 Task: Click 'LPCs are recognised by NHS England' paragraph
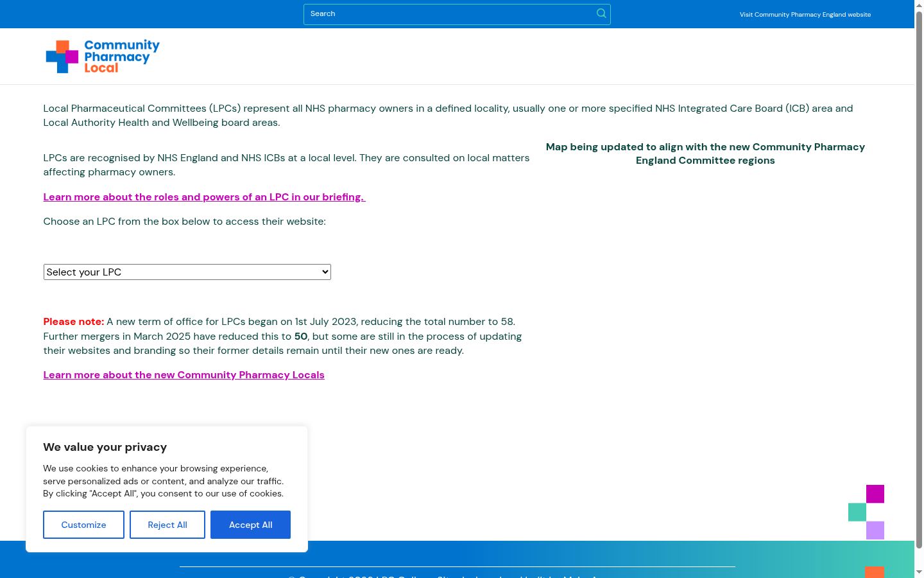coord(286,165)
